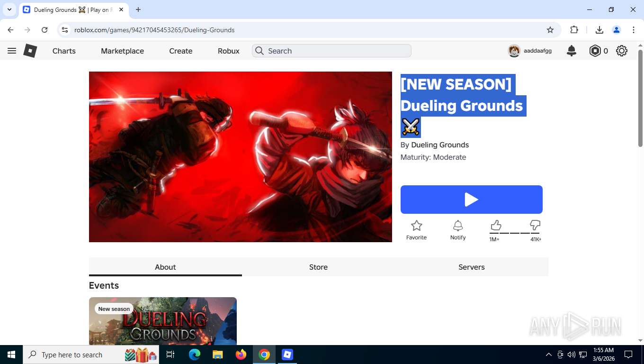Start the game with Play button

tap(471, 200)
